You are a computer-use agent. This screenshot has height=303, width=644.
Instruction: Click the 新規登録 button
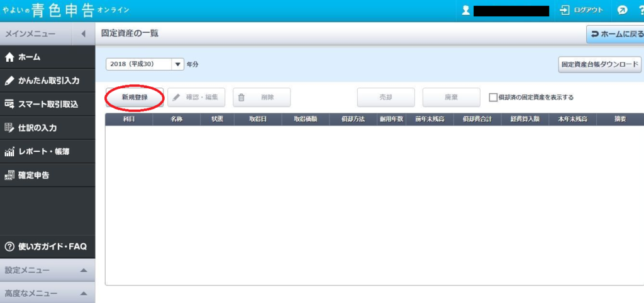click(x=135, y=98)
